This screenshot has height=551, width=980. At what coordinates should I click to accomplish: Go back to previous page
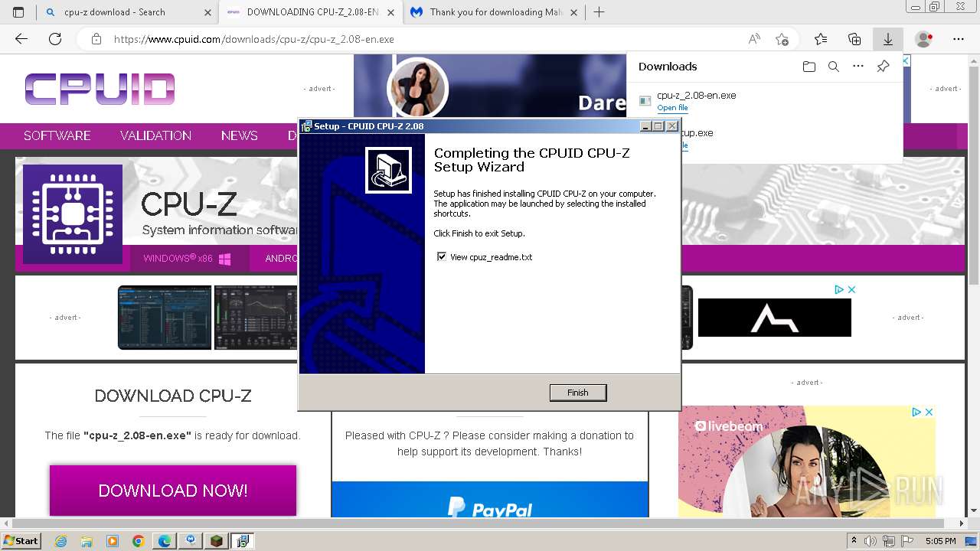point(21,39)
